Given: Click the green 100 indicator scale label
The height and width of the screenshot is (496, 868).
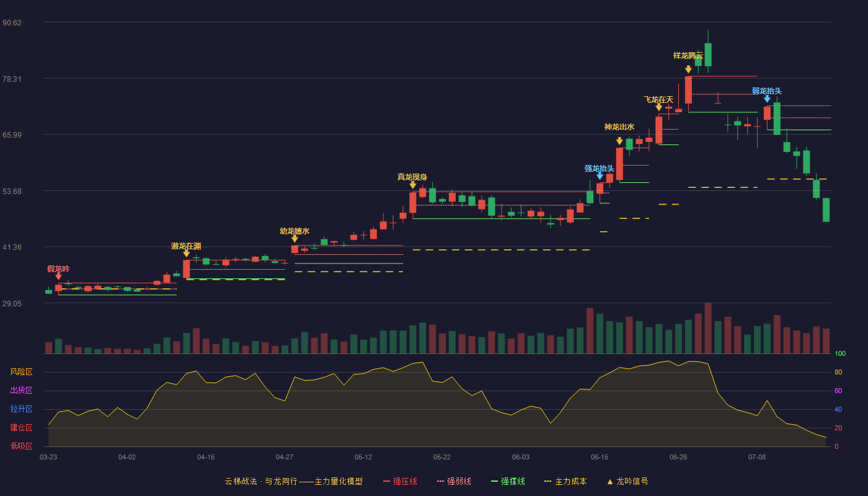Looking at the screenshot, I should pyautogui.click(x=840, y=353).
